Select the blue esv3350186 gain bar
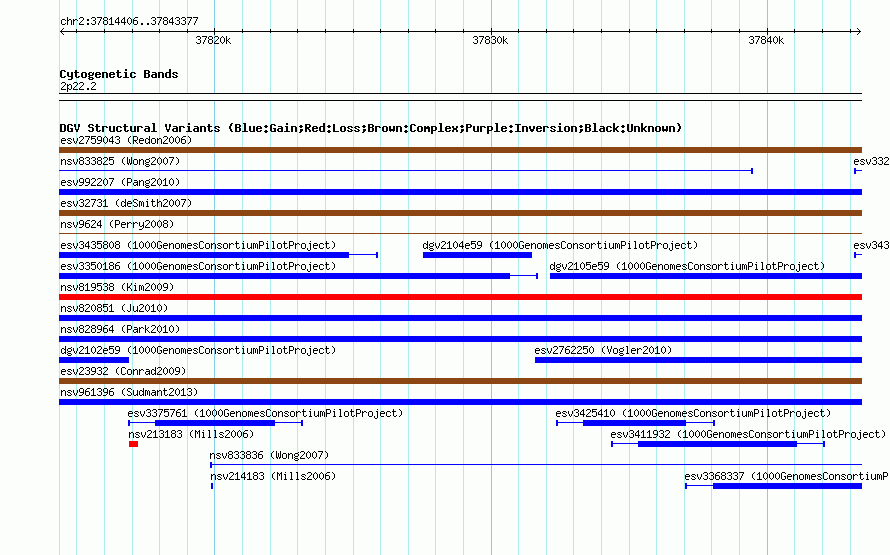The width and height of the screenshot is (890, 555). pos(299,276)
